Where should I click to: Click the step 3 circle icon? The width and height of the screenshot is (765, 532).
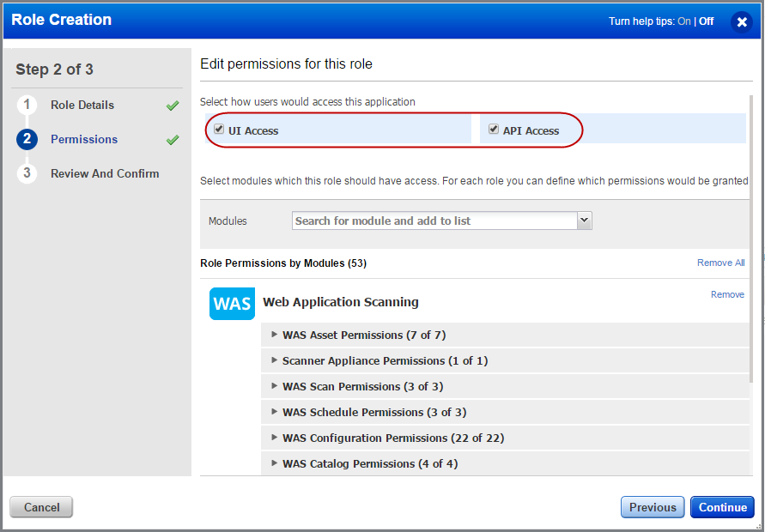click(x=27, y=173)
